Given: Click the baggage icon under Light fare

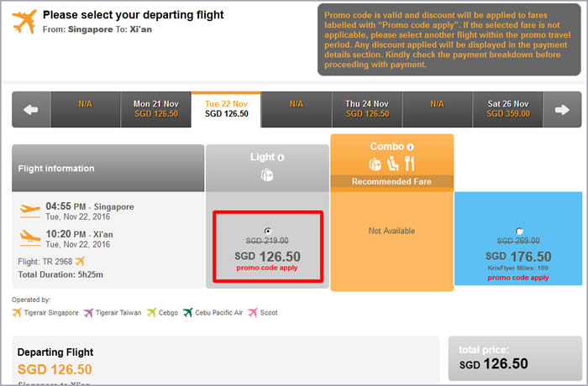Looking at the screenshot, I should coord(267,175).
